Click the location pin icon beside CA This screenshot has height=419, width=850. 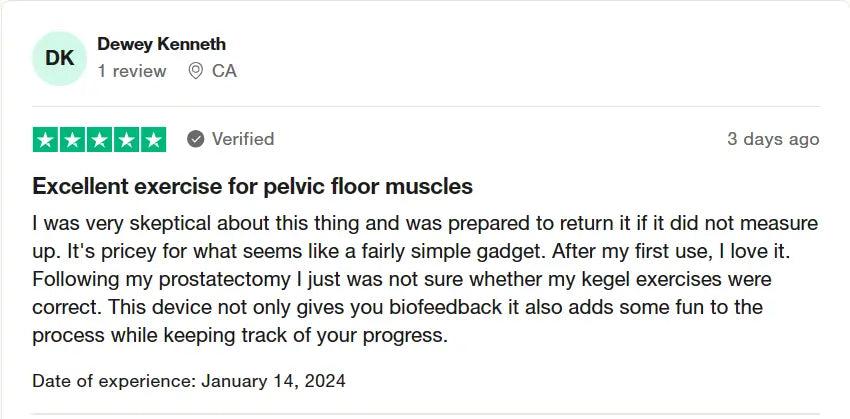[195, 71]
